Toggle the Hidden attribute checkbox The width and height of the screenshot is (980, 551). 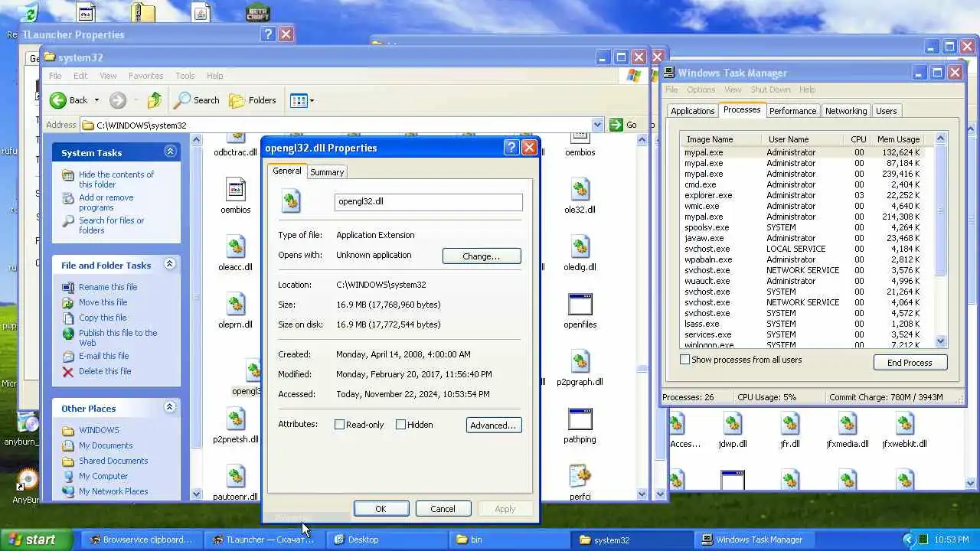(400, 425)
